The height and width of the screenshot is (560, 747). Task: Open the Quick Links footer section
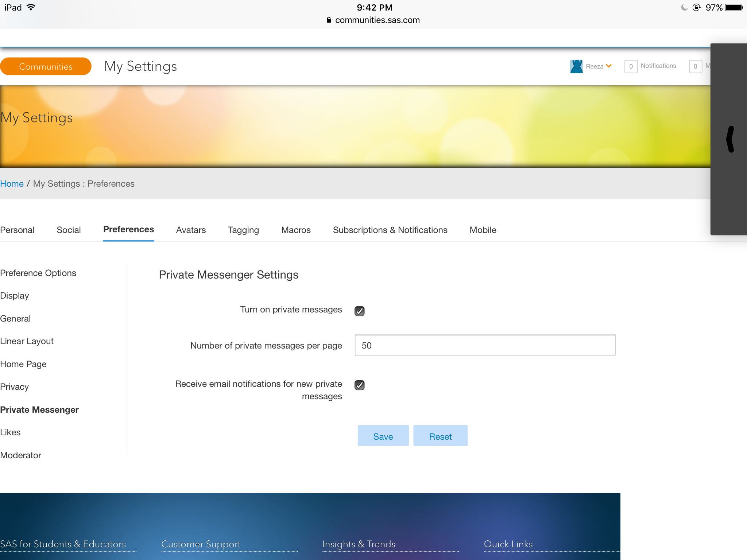(508, 544)
